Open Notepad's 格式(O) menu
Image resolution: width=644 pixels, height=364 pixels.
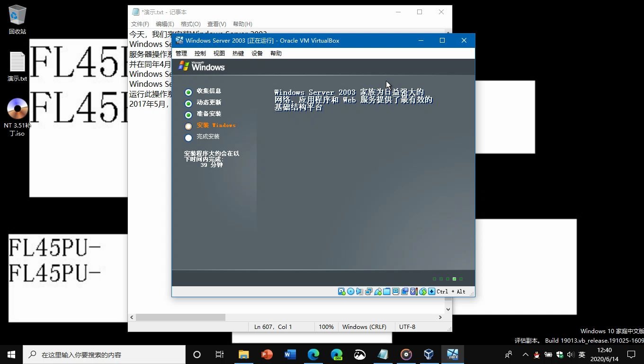pos(191,24)
